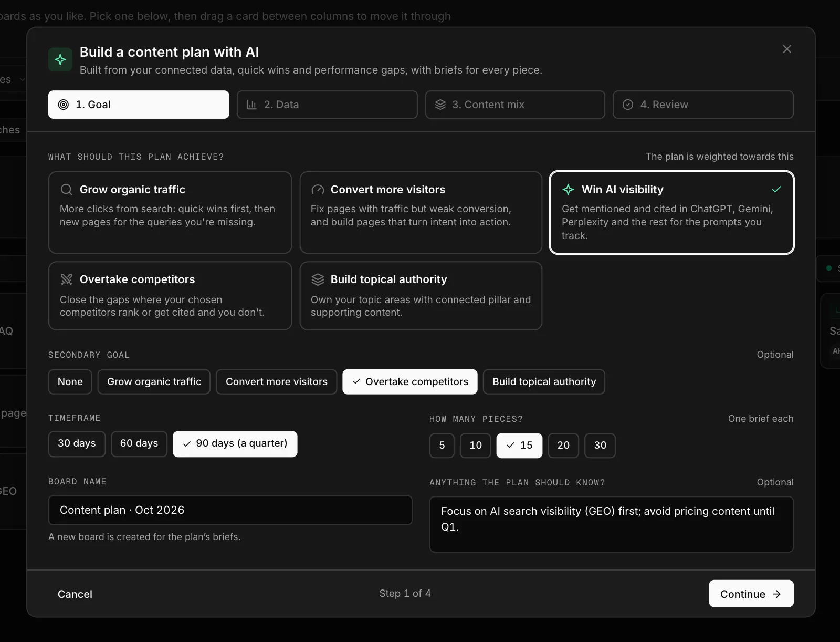Click the green checkmark on Win AI visibility
Image resolution: width=840 pixels, height=642 pixels.
click(x=776, y=189)
